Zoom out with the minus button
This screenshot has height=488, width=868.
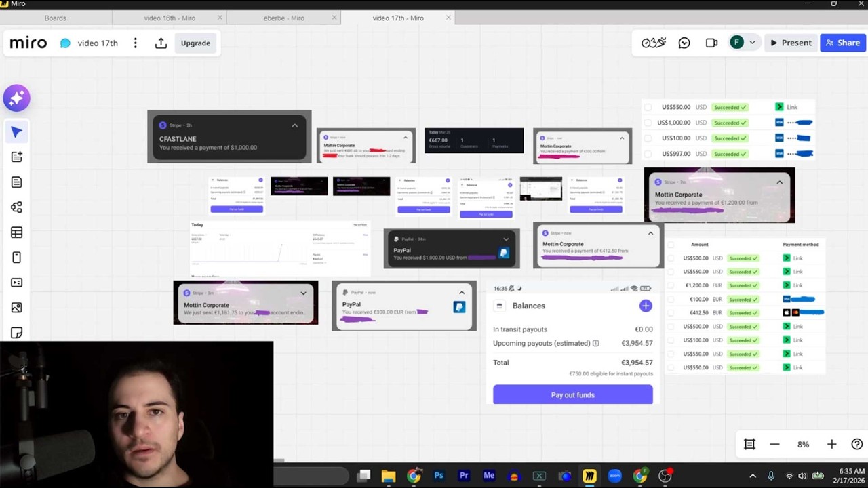(x=774, y=444)
